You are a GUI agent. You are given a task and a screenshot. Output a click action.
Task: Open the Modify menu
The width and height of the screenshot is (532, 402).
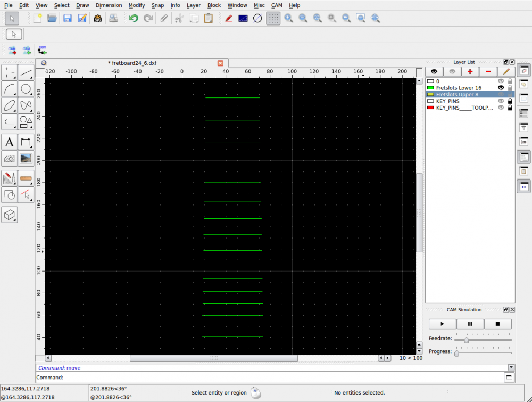[137, 5]
